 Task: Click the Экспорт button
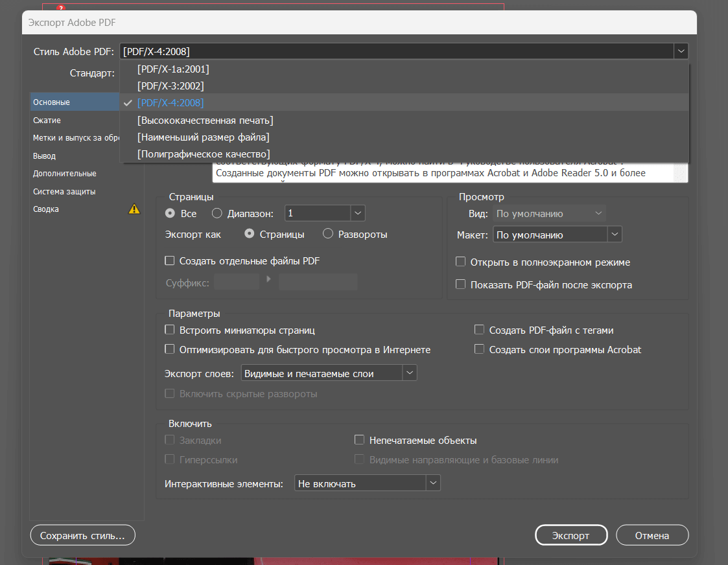pos(571,535)
